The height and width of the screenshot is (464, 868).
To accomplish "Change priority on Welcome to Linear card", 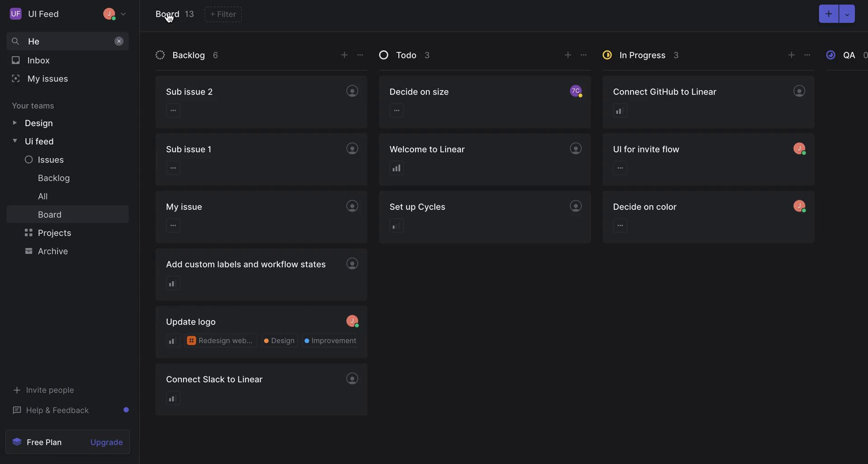I will [x=396, y=168].
